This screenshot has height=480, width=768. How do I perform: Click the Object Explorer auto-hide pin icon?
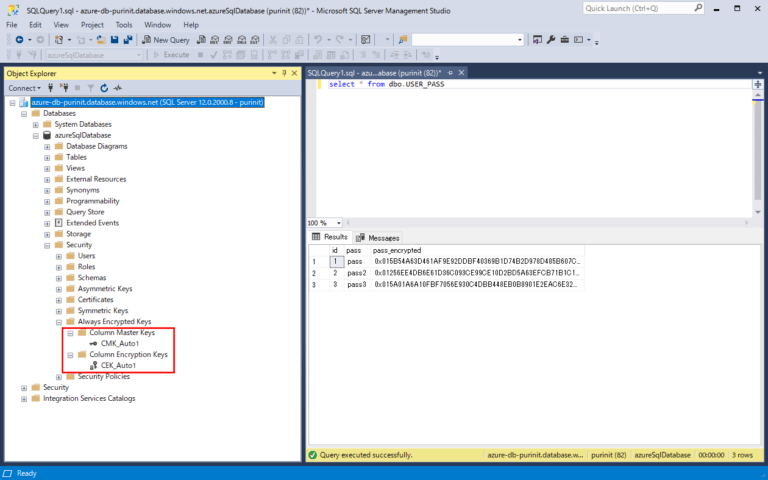[x=284, y=73]
